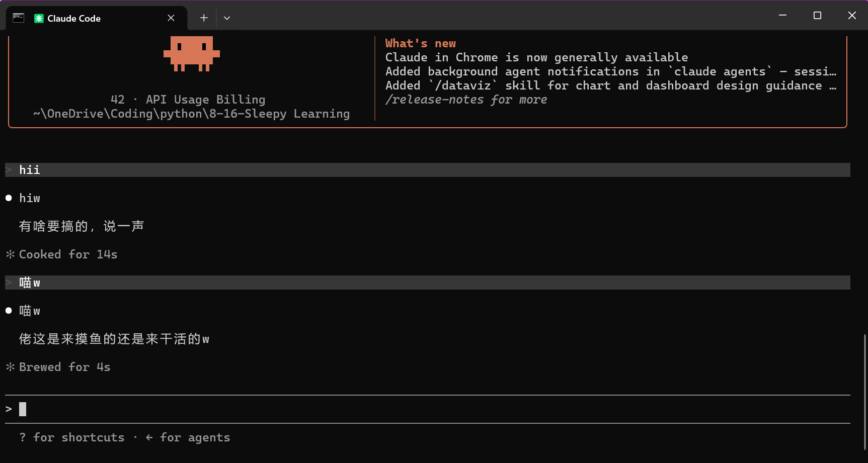
Task: Click "Brewed for 4s" status
Action: coord(64,367)
